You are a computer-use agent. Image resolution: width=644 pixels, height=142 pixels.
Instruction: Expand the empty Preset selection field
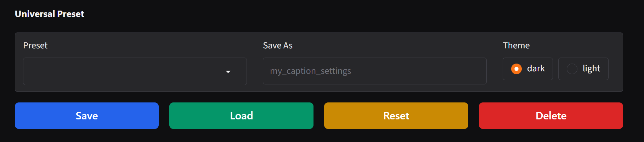click(135, 71)
